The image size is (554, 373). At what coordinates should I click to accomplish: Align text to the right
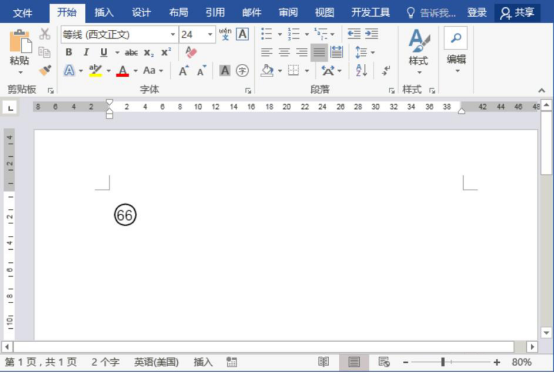click(301, 52)
